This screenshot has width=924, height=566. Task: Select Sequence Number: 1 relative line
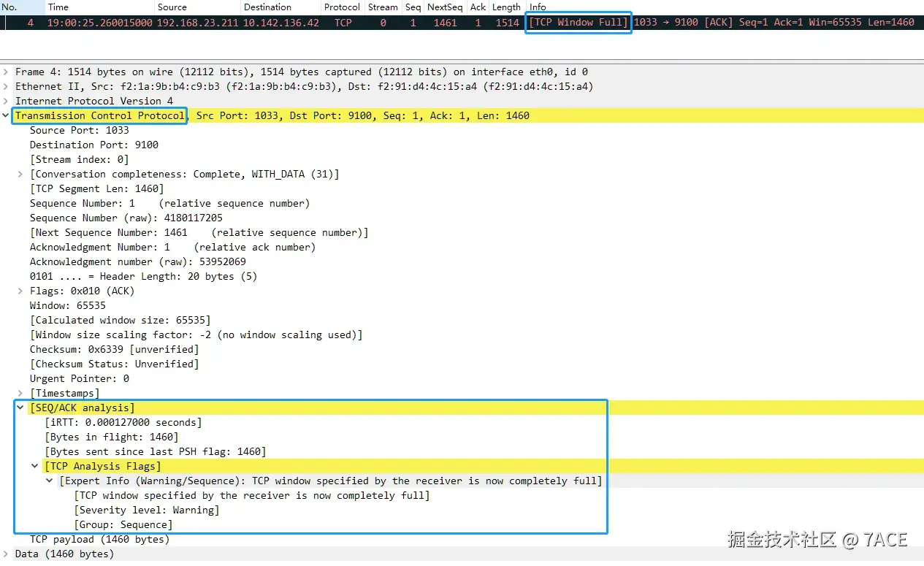click(x=169, y=203)
